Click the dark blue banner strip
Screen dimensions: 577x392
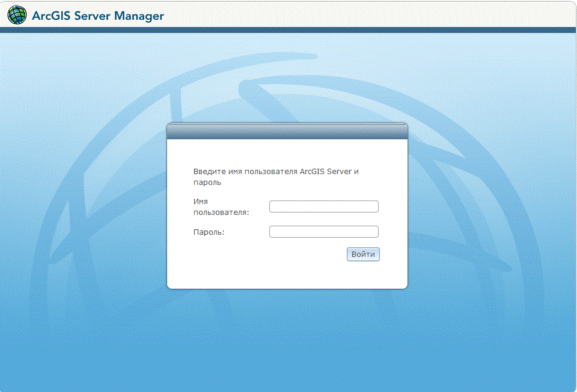pos(288,28)
